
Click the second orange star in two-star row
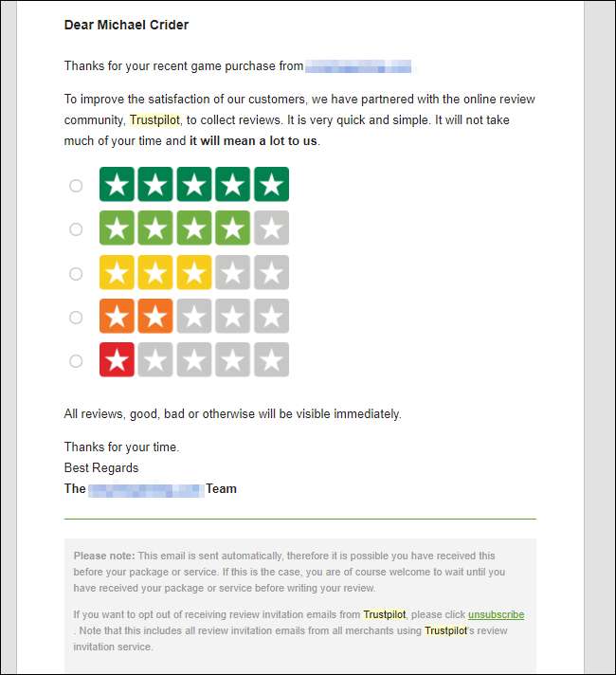tap(155, 317)
